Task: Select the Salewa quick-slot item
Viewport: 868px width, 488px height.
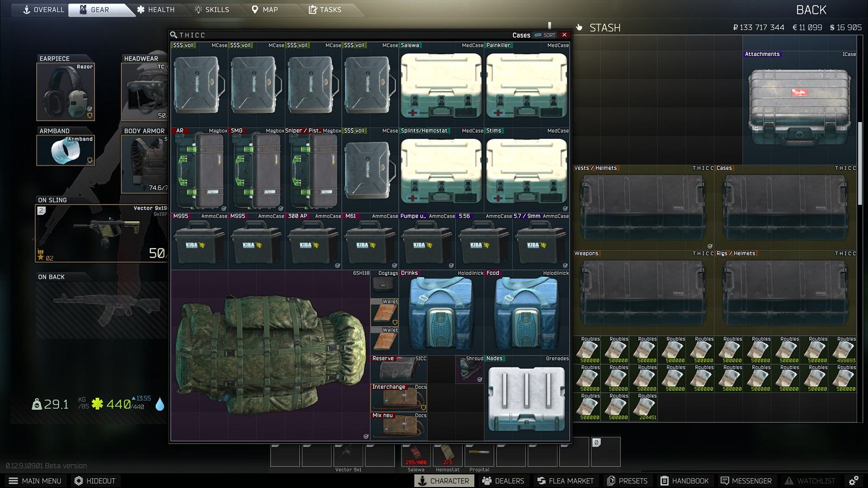Action: (x=416, y=454)
